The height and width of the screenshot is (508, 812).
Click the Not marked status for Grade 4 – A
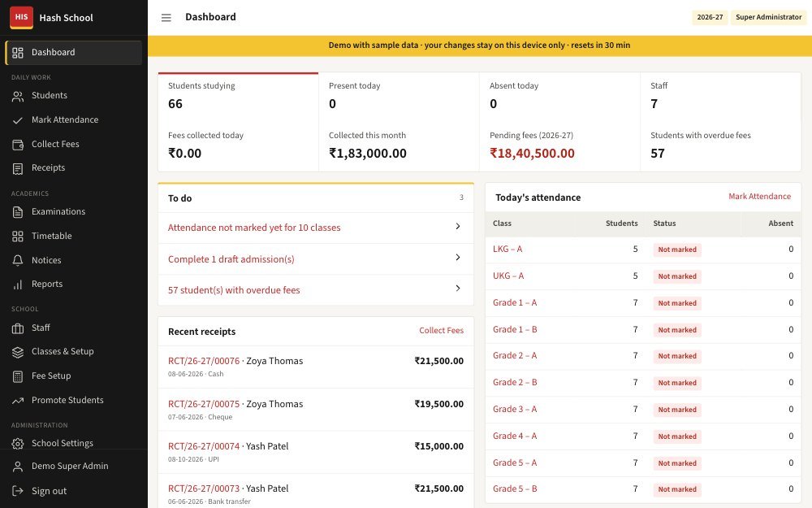click(x=677, y=436)
